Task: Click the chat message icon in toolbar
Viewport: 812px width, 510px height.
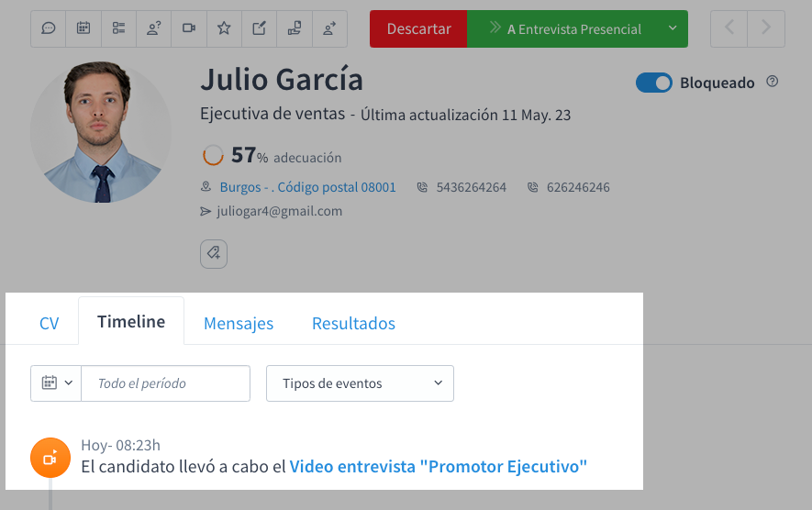Action: (x=49, y=28)
